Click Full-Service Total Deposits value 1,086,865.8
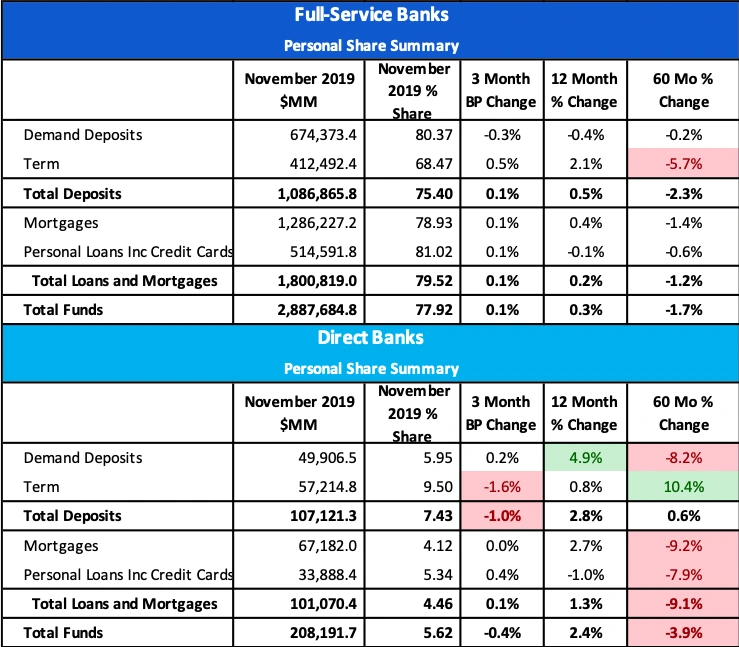 [x=310, y=192]
